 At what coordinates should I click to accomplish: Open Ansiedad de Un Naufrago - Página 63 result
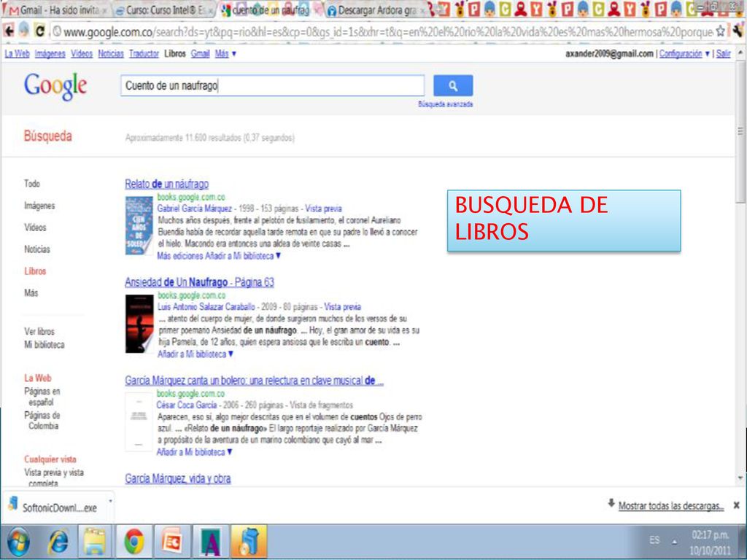tap(199, 282)
